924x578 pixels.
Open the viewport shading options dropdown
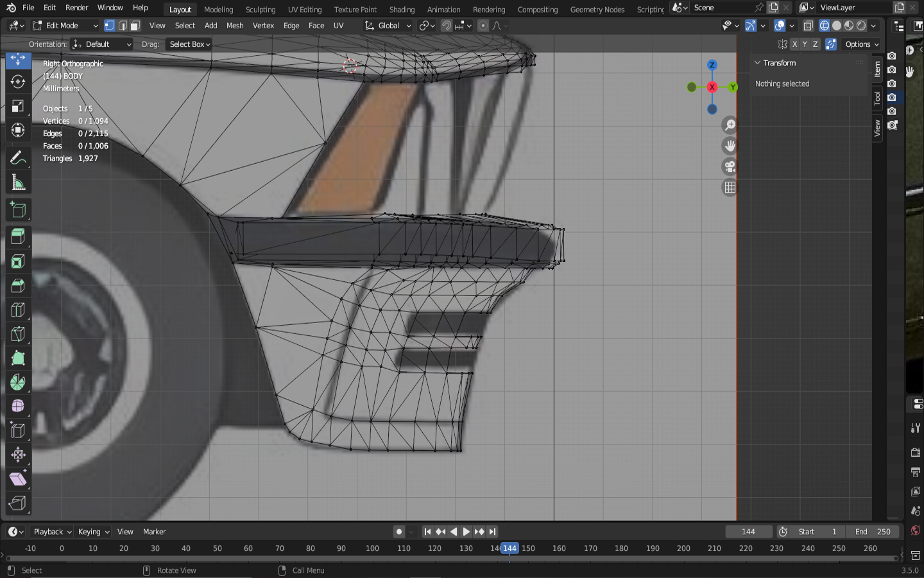[x=873, y=26]
